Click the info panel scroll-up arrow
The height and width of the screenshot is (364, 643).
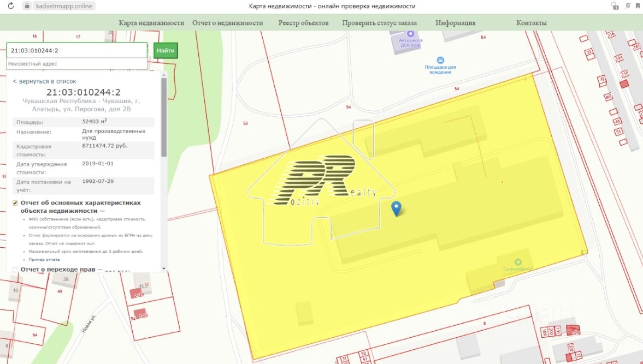click(x=164, y=75)
